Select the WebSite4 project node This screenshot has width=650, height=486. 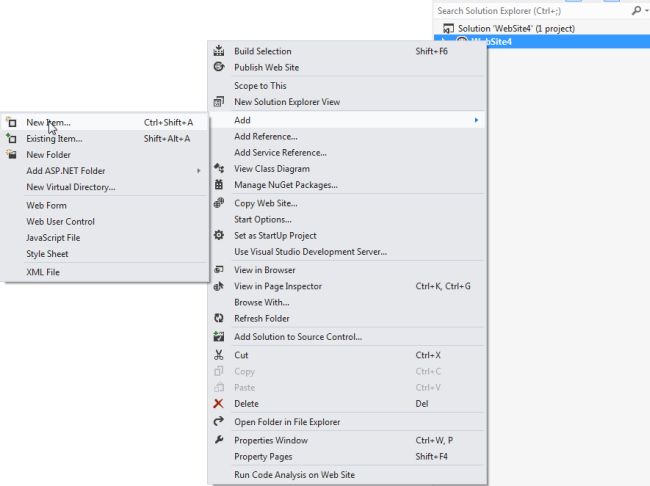tap(541, 41)
